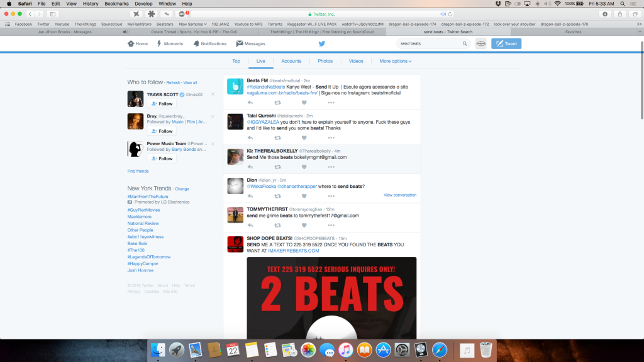Open the Develop menu in menu bar
Image resolution: width=644 pixels, height=362 pixels.
tap(144, 4)
